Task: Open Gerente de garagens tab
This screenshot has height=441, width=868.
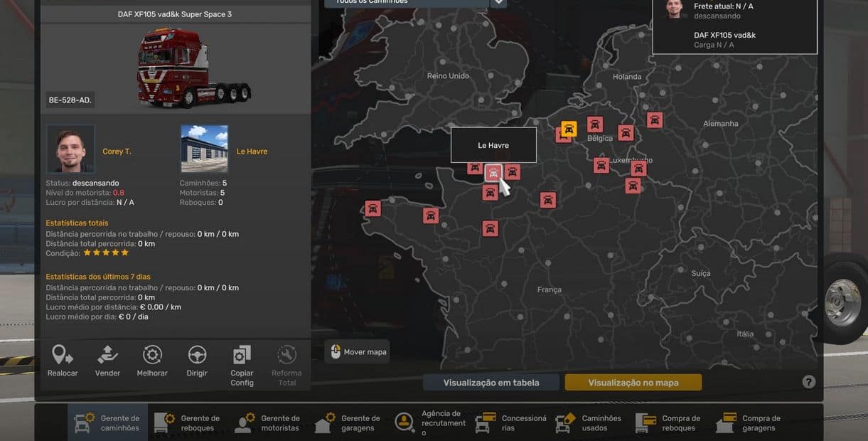Action: tap(348, 423)
